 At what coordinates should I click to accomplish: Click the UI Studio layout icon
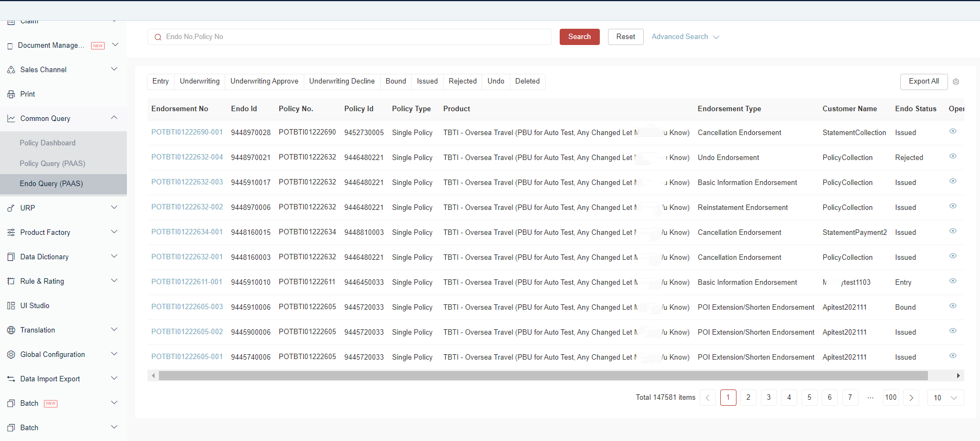click(11, 306)
